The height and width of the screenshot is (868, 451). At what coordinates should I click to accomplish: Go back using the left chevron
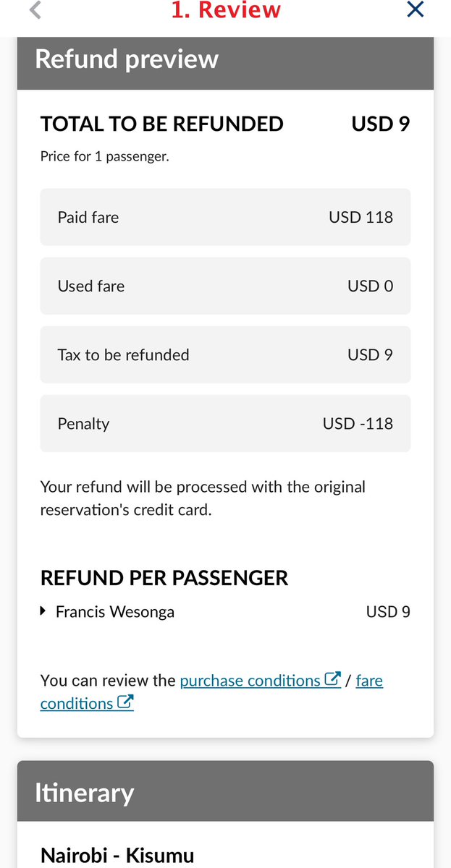tap(35, 10)
